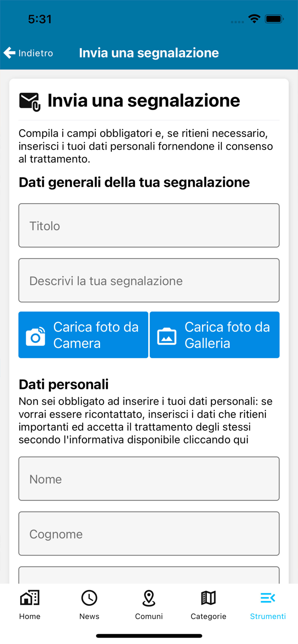Select the Nome text field
298x644 pixels.
tap(149, 479)
